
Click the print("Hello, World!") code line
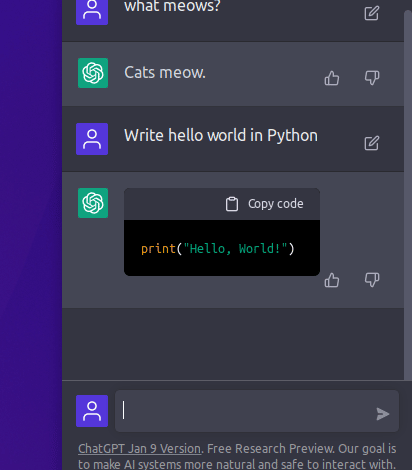218,249
